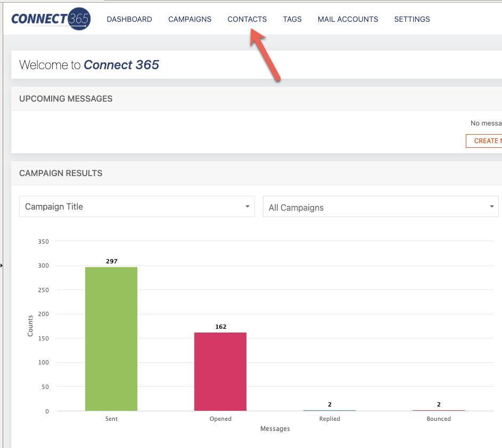Click the Replied bar in chart
This screenshot has height=448, width=502.
pos(330,410)
